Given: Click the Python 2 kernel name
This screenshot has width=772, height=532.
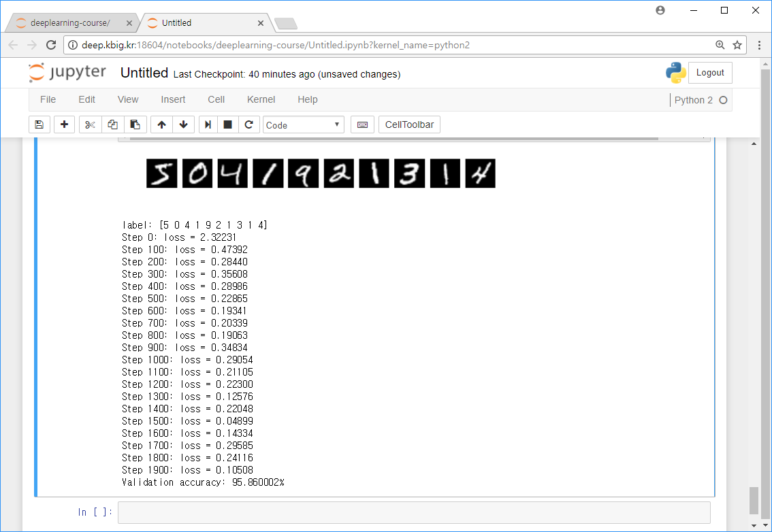Looking at the screenshot, I should 693,100.
